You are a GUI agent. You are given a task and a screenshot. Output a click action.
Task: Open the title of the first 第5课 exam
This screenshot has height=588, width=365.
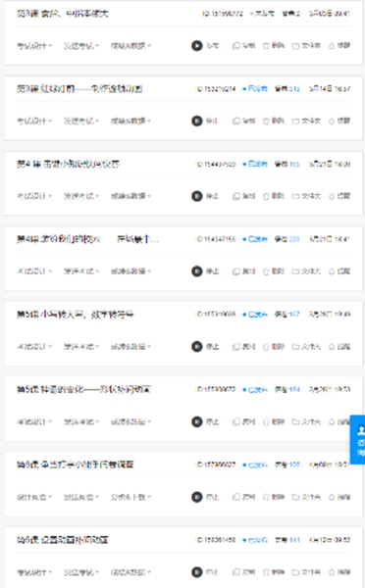click(76, 315)
